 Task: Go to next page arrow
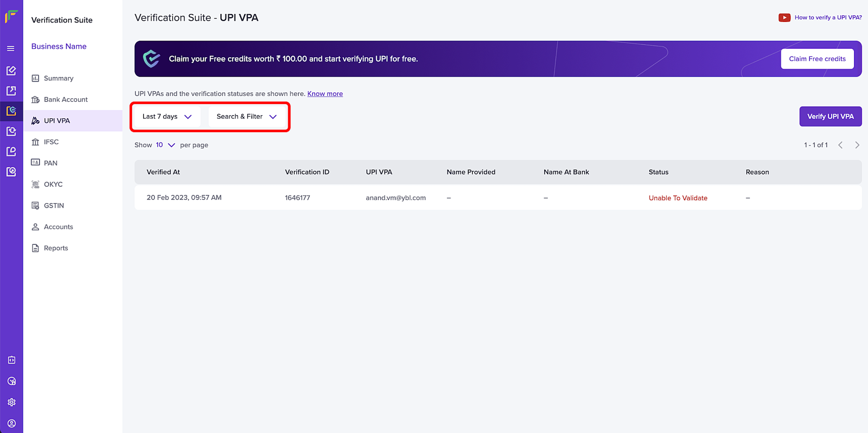(857, 145)
